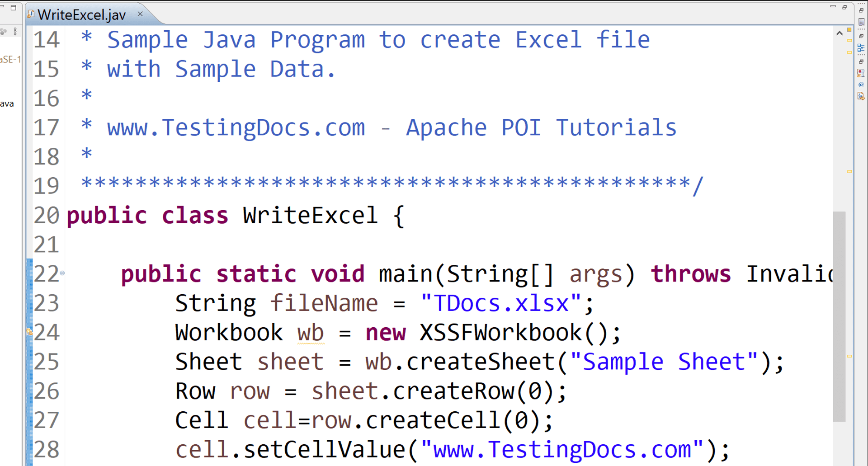Click the restore view icon at top right trim
The width and height of the screenshot is (868, 466).
point(861,10)
